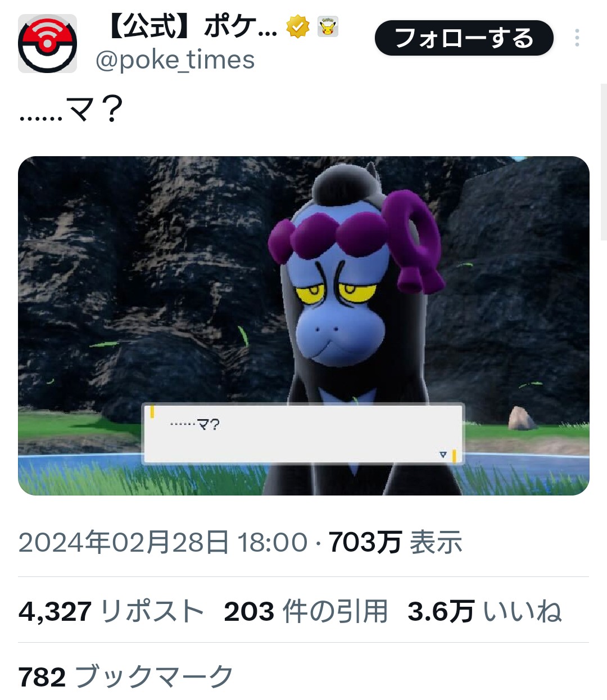Tap the Pikachu affiliate badge icon
607x700 pixels.
328,26
